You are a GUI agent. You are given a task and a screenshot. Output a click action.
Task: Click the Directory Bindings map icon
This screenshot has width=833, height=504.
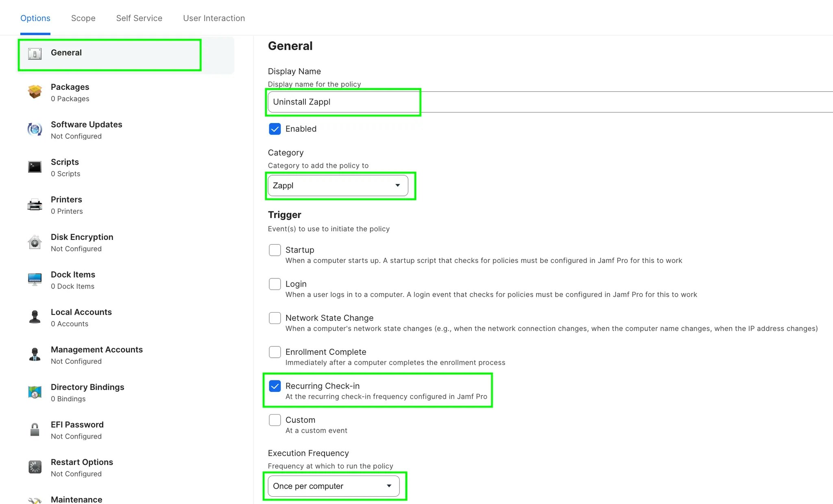[x=35, y=392]
